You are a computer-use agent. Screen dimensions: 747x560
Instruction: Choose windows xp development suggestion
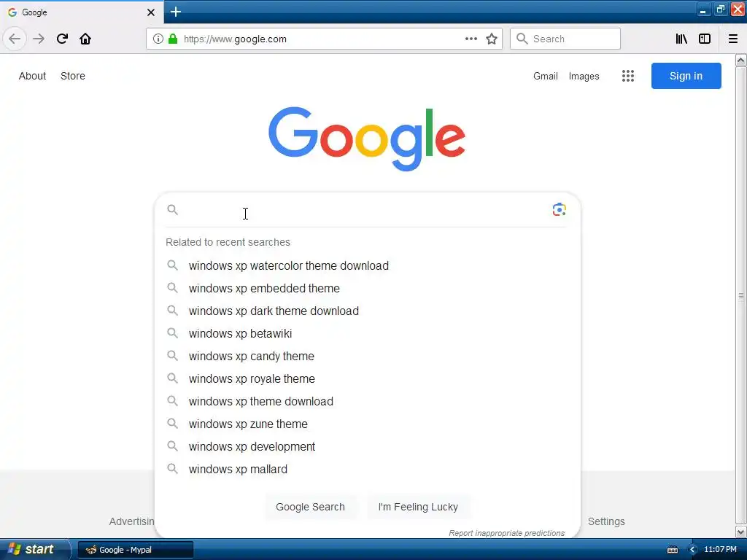pyautogui.click(x=368, y=446)
